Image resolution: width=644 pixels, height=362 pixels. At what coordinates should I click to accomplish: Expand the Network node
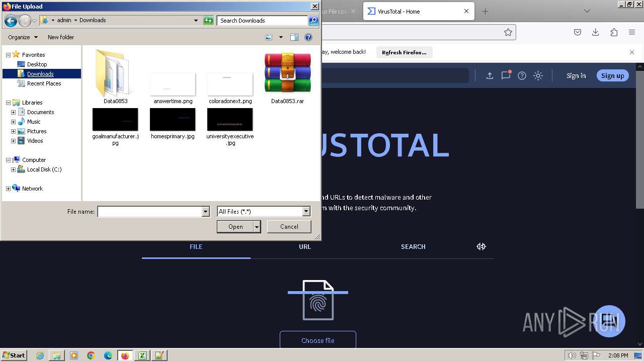click(x=8, y=189)
